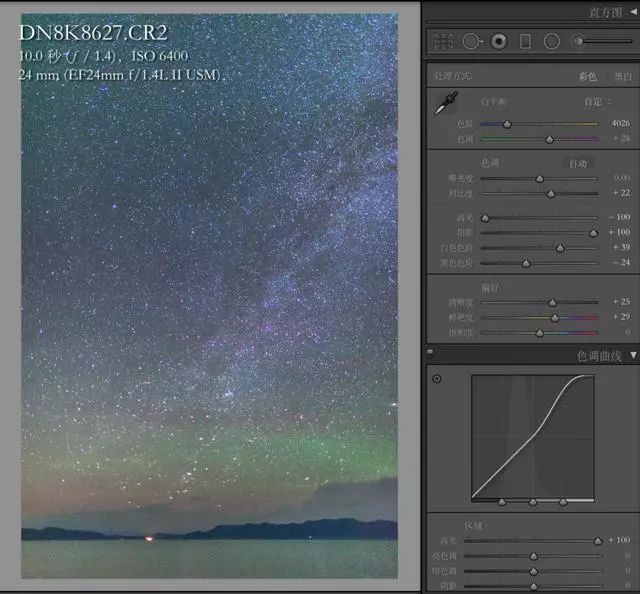Image resolution: width=640 pixels, height=594 pixels.
Task: Click the Milky Way photo preview
Action: tap(209, 296)
